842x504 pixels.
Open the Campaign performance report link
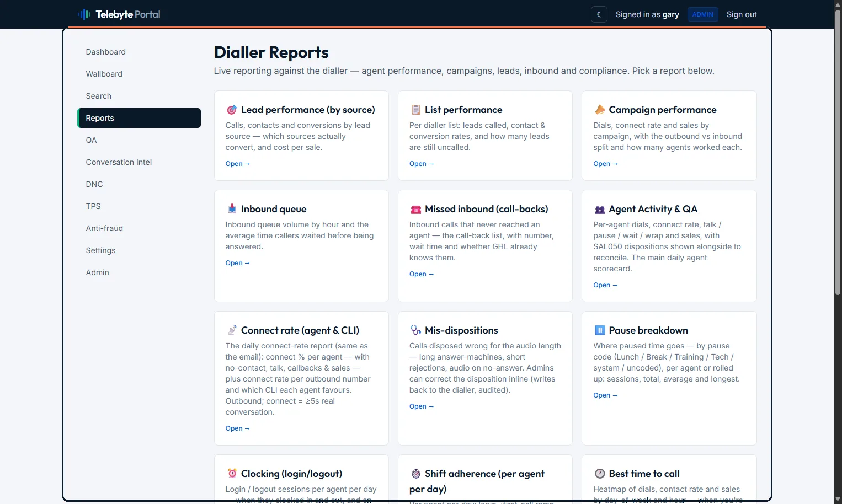click(605, 164)
